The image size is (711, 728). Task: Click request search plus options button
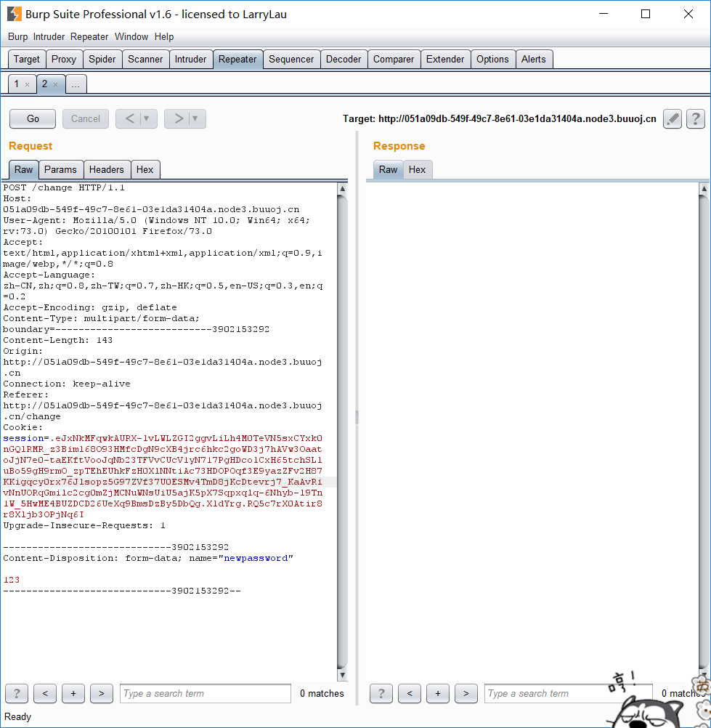(x=73, y=693)
